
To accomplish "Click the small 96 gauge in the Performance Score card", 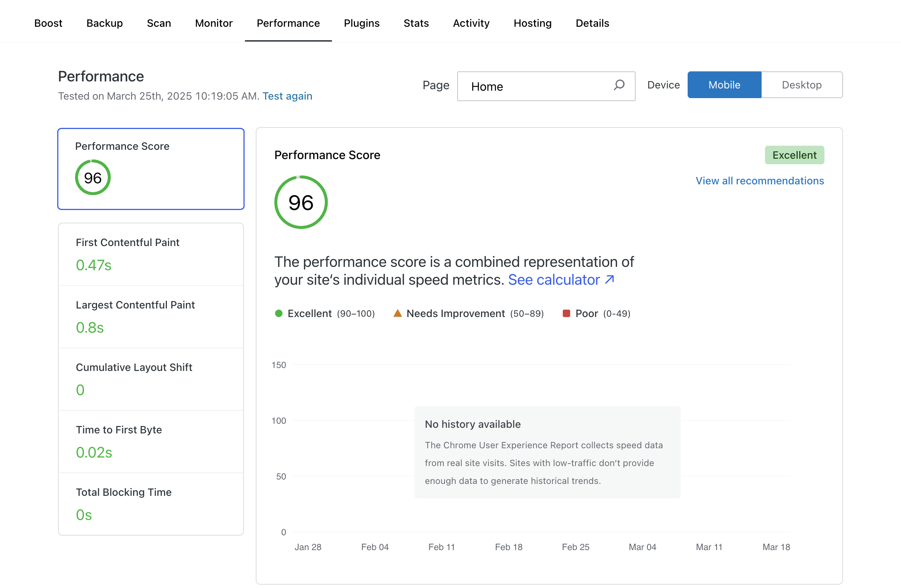I will 93,178.
